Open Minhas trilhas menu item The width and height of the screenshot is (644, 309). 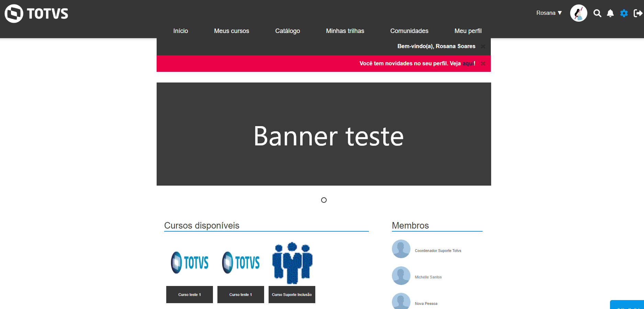345,31
